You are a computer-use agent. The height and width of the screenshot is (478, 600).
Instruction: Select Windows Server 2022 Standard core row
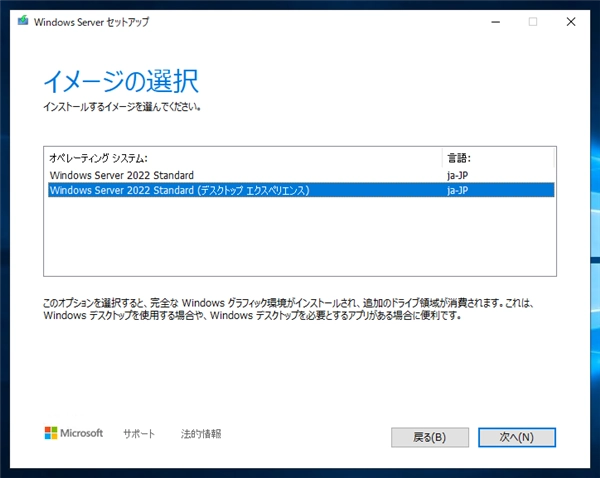[301, 175]
